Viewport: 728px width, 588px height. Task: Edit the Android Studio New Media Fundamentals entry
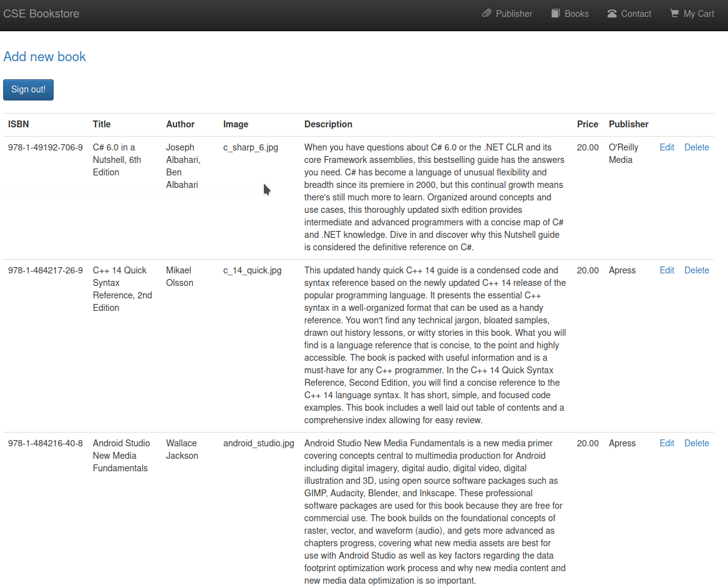[x=667, y=443]
